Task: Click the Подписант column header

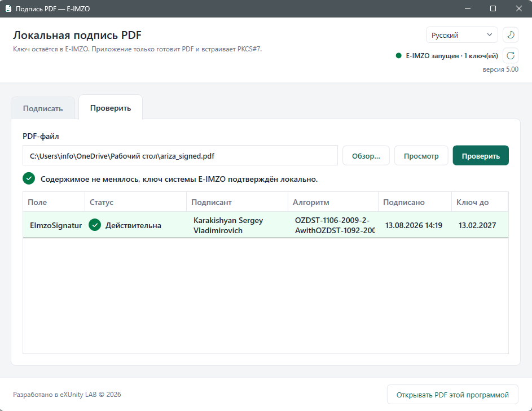Action: 237,202
